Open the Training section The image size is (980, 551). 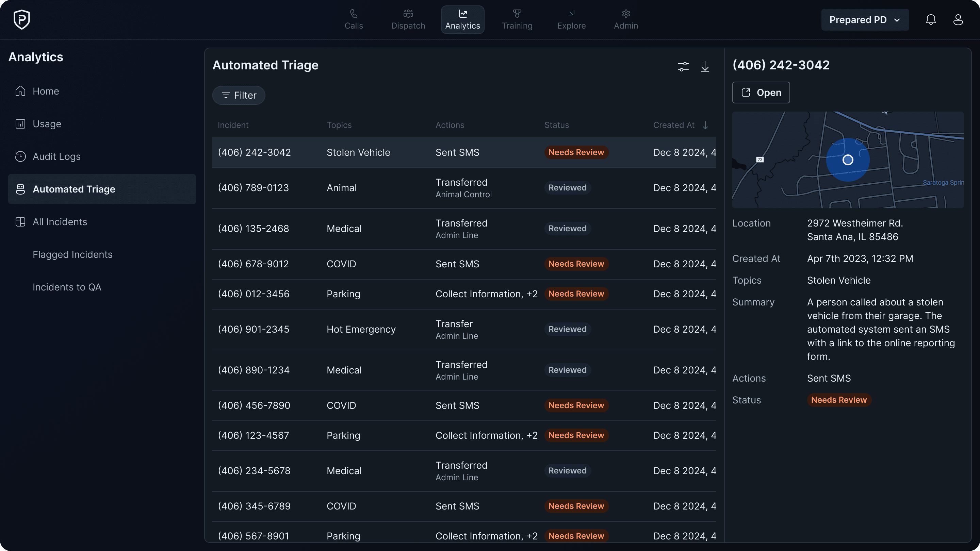click(517, 20)
